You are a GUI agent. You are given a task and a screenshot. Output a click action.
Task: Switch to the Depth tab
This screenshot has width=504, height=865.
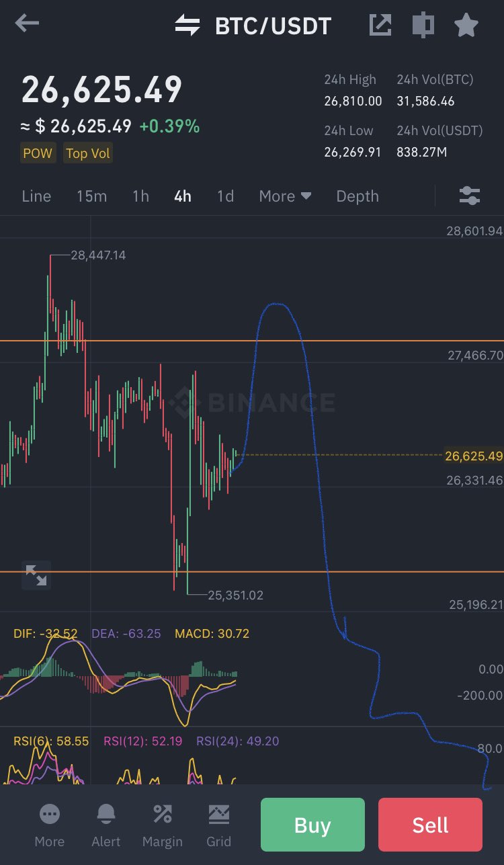tap(358, 196)
